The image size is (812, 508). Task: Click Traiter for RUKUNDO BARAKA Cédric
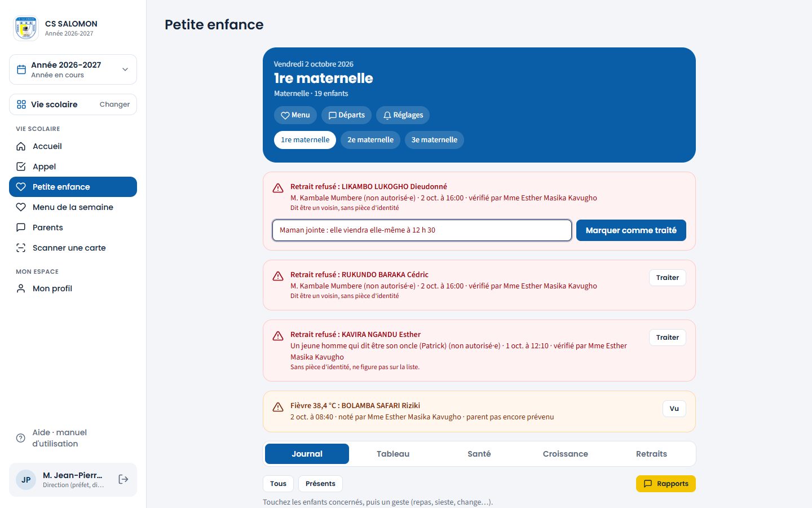(668, 278)
